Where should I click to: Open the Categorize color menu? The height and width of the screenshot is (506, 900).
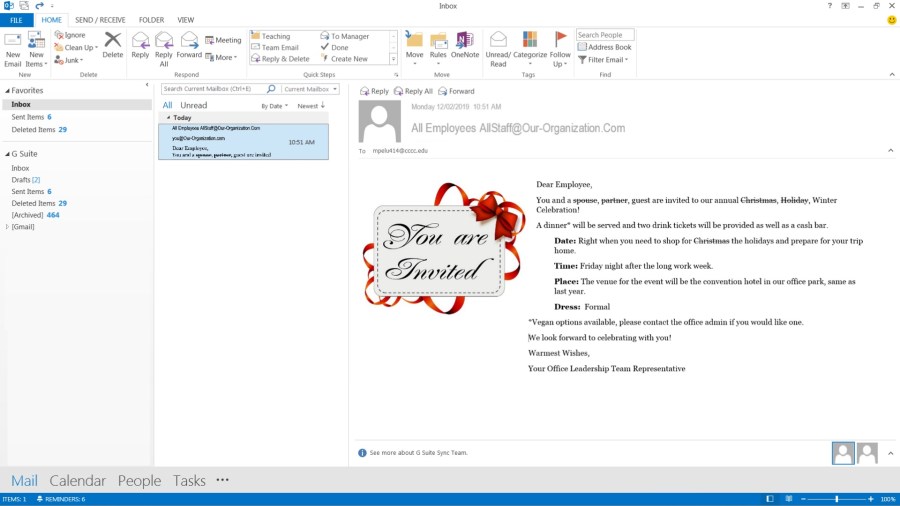[530, 49]
